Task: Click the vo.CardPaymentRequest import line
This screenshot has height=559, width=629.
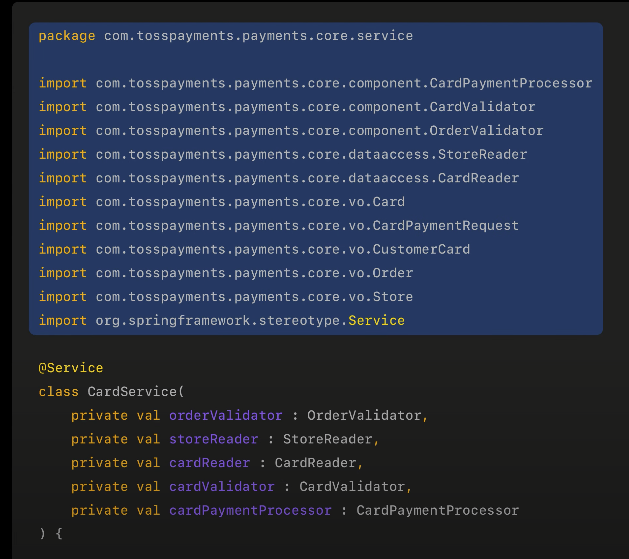Action: (279, 226)
